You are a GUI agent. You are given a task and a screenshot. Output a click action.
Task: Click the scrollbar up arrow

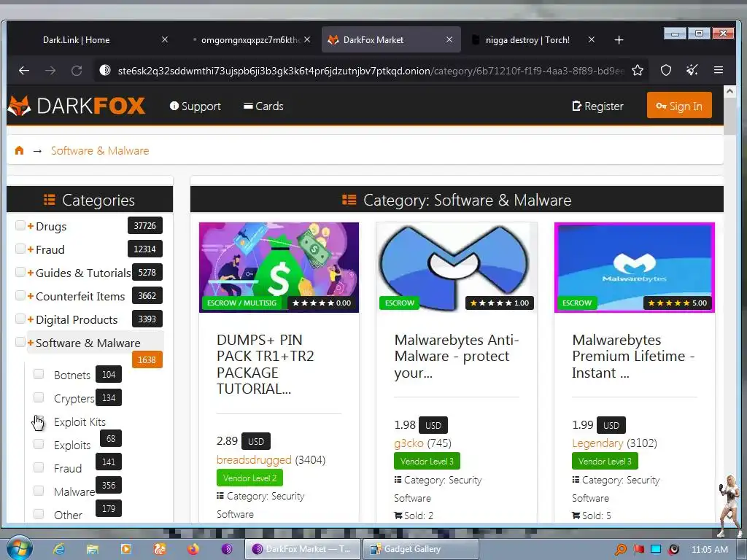[729, 91]
